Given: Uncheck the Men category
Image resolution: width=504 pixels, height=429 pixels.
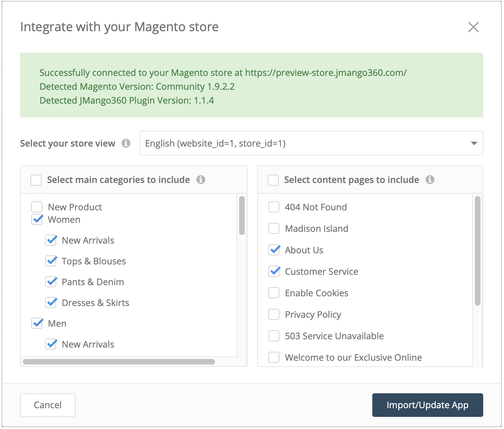Looking at the screenshot, I should click(x=37, y=323).
